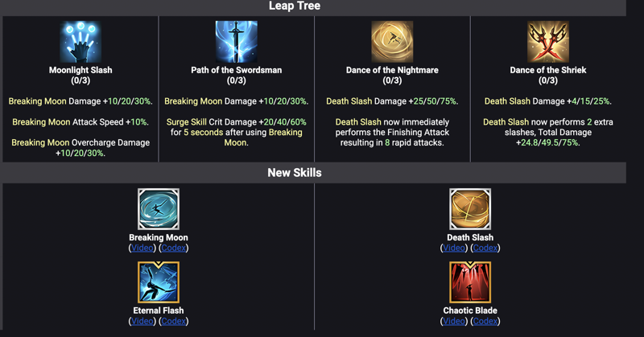The image size is (644, 337).
Task: Open the Chaotic Blade Codex link
Action: [x=485, y=321]
